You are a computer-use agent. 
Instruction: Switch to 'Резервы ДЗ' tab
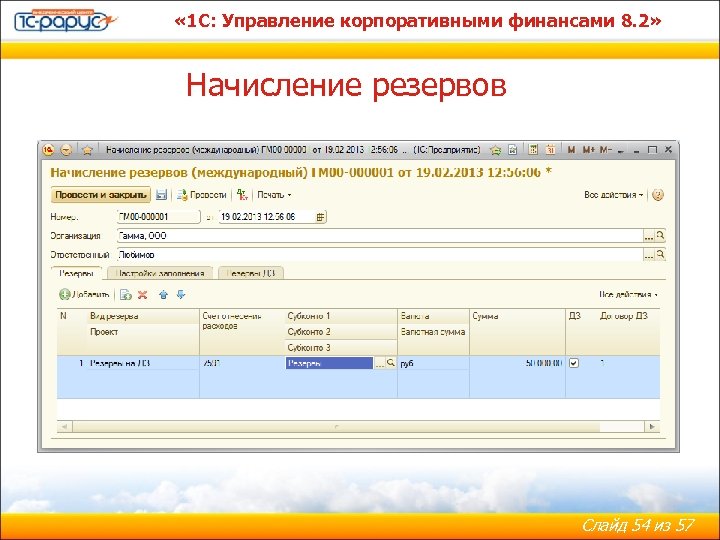click(251, 273)
